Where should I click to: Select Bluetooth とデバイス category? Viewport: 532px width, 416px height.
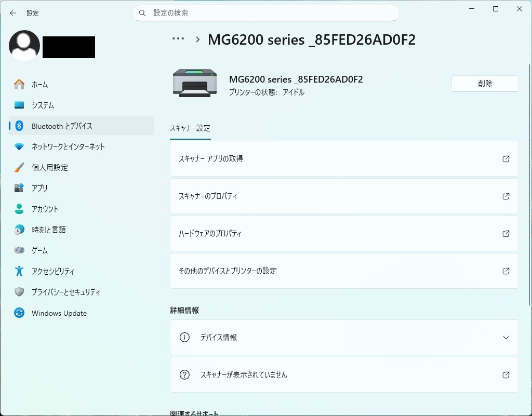click(82, 126)
